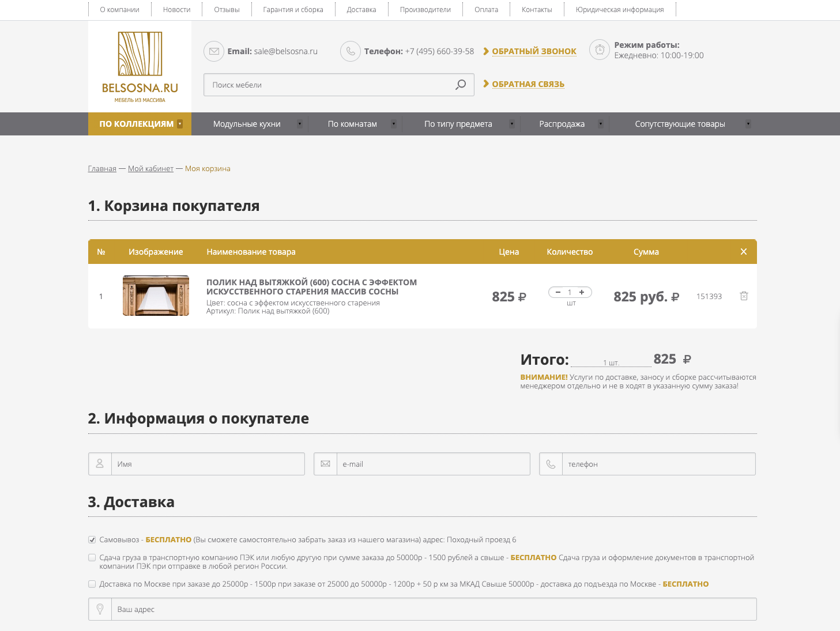This screenshot has height=631, width=840.
Task: Click the plus icon to increase quantity
Action: (582, 292)
